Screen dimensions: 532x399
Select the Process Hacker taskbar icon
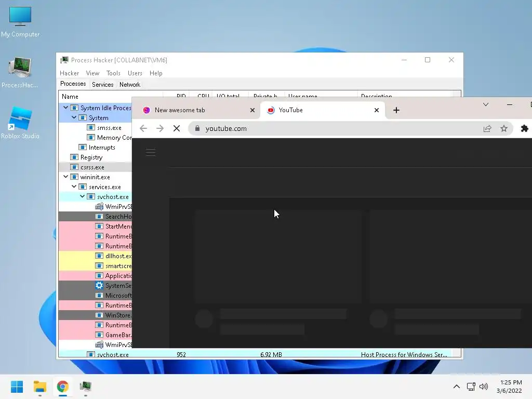tap(86, 387)
